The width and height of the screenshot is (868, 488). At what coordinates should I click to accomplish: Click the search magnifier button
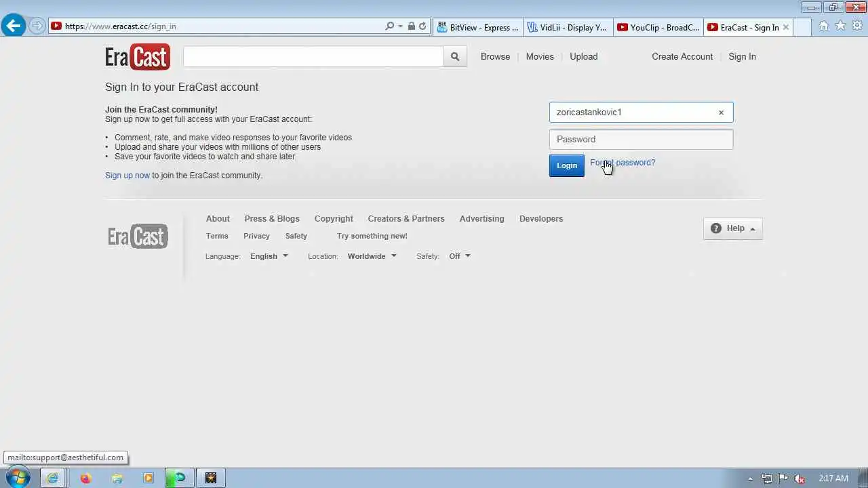pyautogui.click(x=455, y=57)
